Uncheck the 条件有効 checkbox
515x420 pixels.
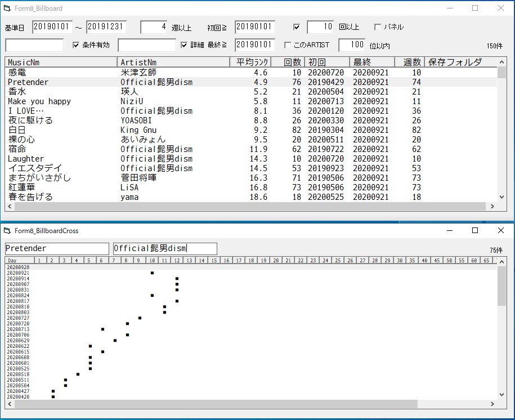pyautogui.click(x=76, y=45)
